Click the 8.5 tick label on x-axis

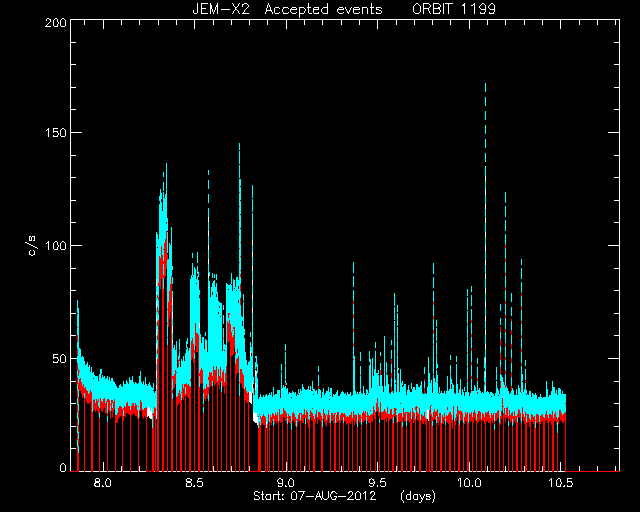pyautogui.click(x=194, y=483)
